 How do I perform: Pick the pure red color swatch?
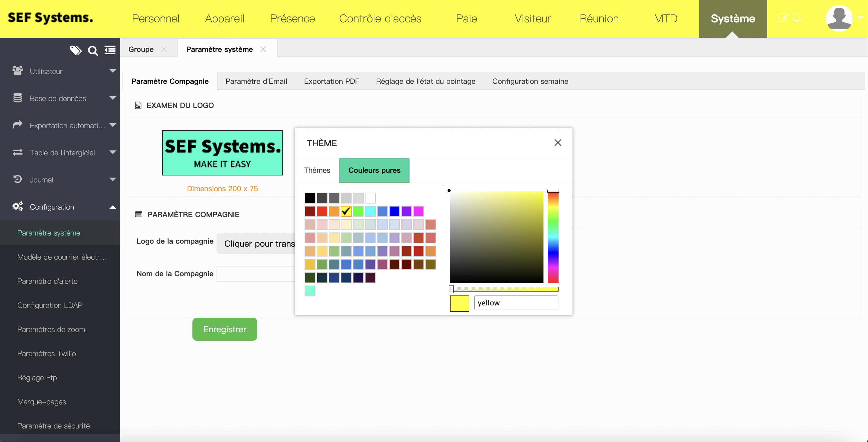point(322,211)
